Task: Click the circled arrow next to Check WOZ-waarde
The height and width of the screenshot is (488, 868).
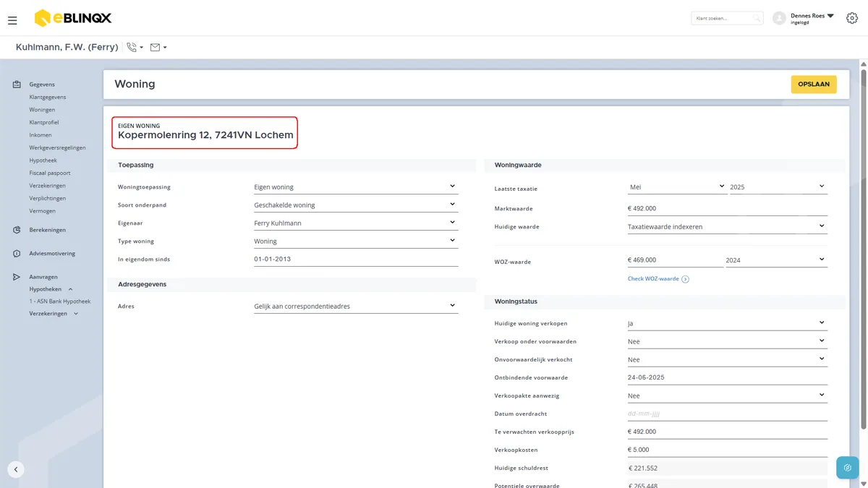Action: (685, 279)
